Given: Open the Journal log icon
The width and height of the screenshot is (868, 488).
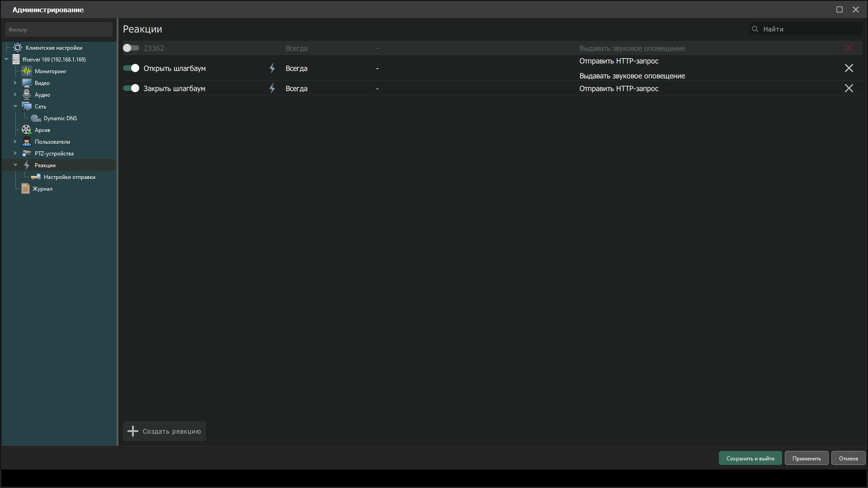Looking at the screenshot, I should 26,189.
